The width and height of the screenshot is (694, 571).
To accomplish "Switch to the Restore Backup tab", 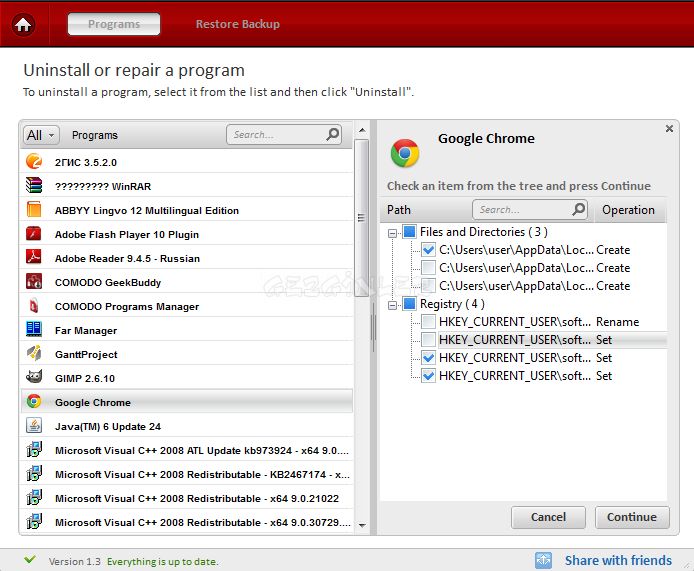I will [x=238, y=24].
